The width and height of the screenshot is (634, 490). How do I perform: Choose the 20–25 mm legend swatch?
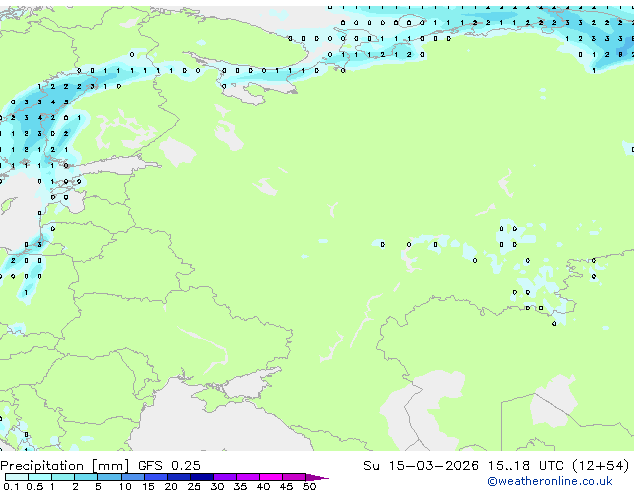click(179, 477)
